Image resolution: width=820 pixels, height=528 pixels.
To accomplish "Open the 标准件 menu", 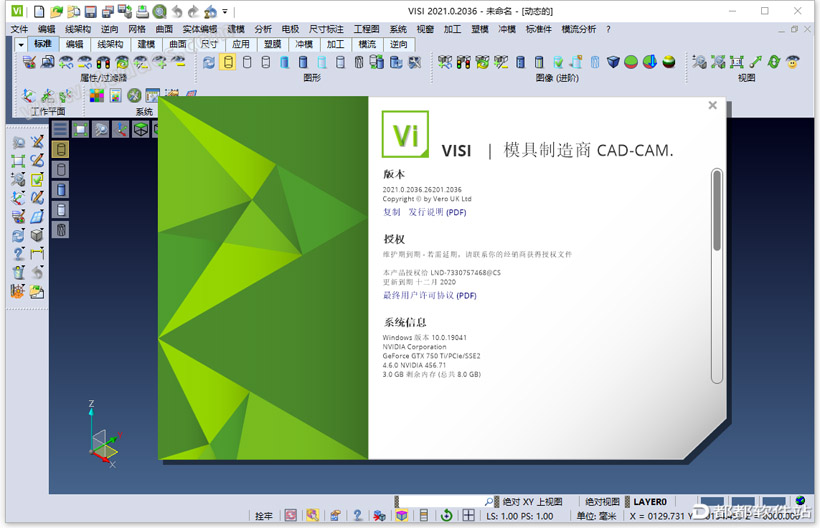I will point(538,29).
